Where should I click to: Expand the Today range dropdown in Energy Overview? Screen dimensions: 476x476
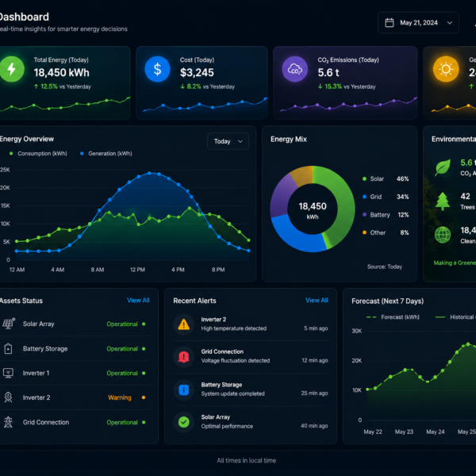pos(228,141)
